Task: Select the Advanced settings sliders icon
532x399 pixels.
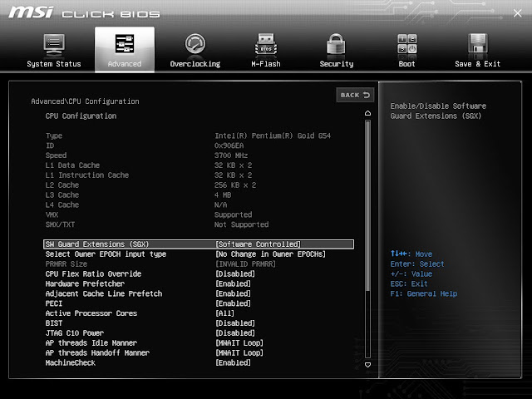Action: click(125, 44)
